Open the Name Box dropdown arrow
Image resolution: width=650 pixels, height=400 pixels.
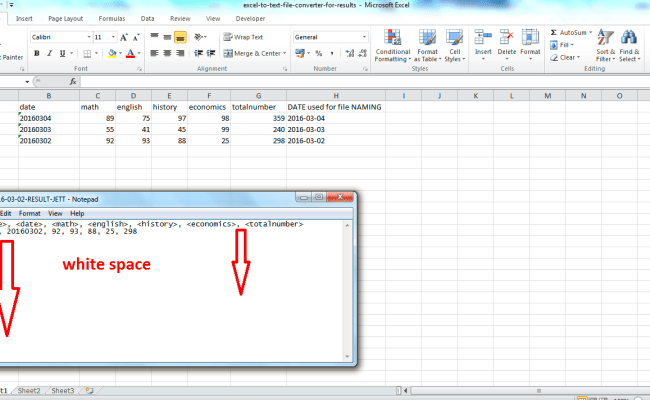point(27,82)
